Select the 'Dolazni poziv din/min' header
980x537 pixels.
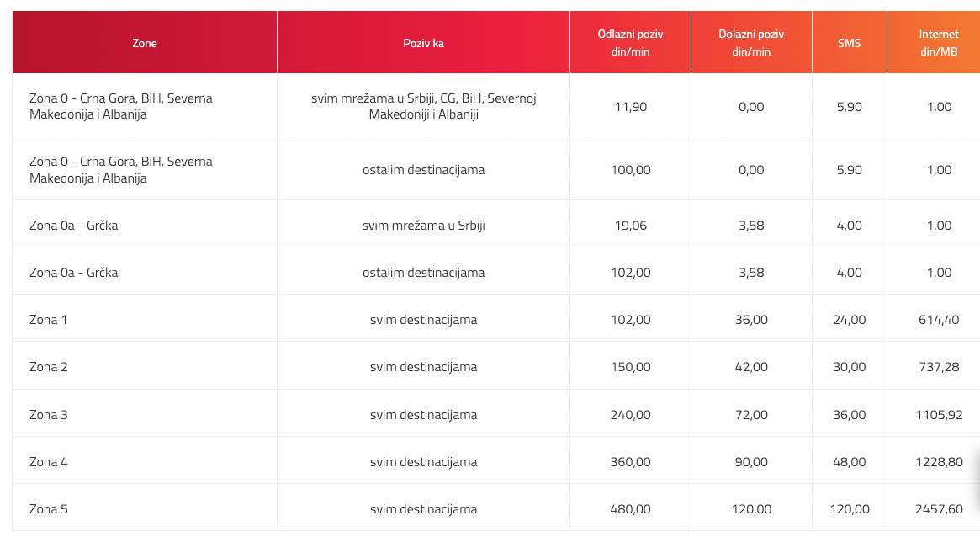[751, 43]
